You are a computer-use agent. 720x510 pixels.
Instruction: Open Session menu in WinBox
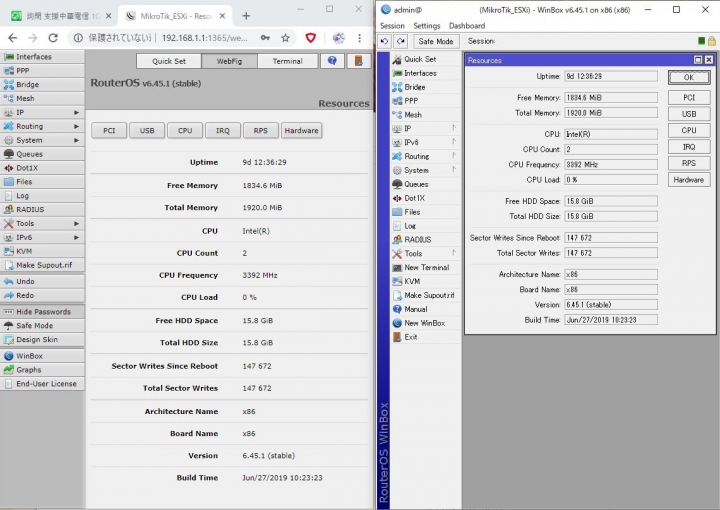coord(392,26)
